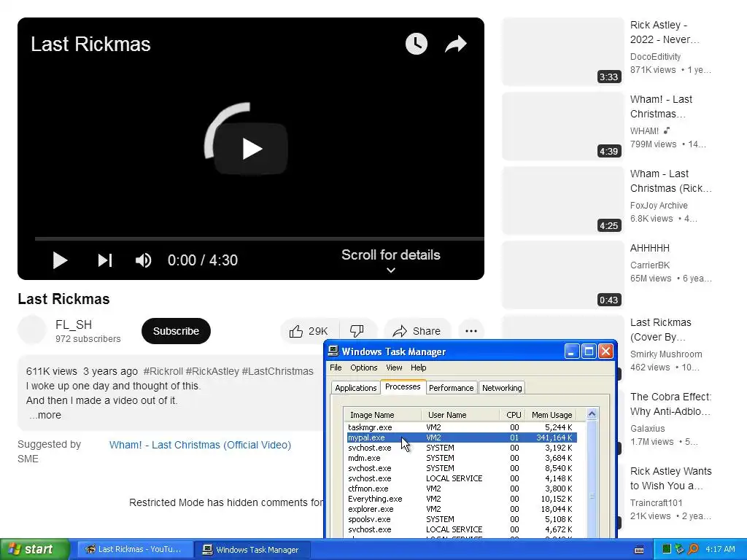The width and height of the screenshot is (747, 560).
Task: Click the video progress bar
Action: click(x=259, y=238)
